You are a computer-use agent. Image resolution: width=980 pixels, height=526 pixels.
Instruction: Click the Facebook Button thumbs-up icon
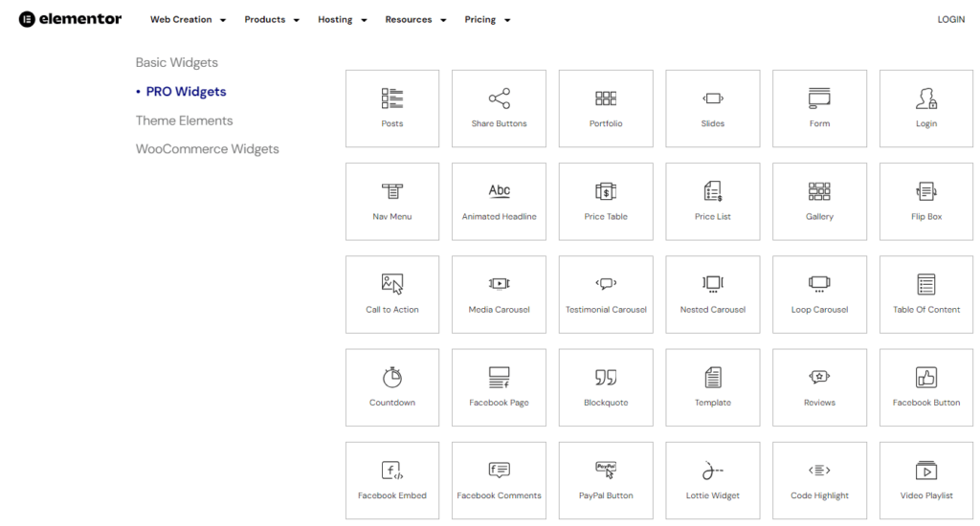926,377
